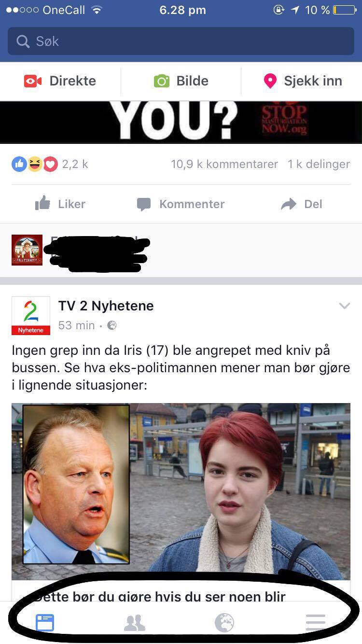Image resolution: width=362 pixels, height=644 pixels.
Task: Tap the Søk search field
Action: pyautogui.click(x=181, y=41)
